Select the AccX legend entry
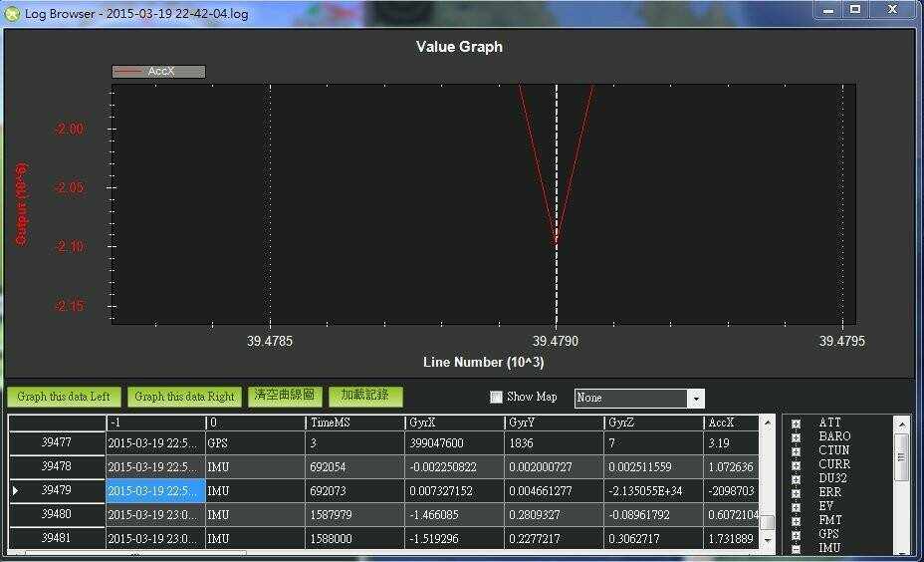924x562 pixels. pos(159,72)
